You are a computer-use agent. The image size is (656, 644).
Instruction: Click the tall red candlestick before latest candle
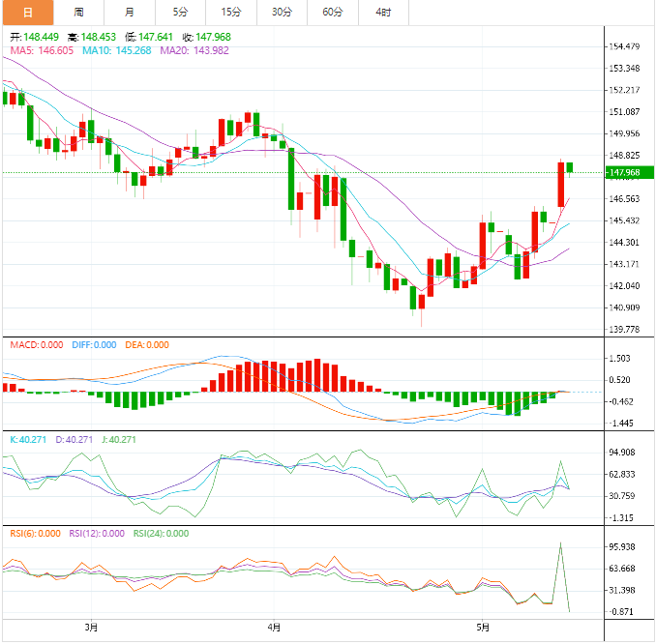click(560, 185)
